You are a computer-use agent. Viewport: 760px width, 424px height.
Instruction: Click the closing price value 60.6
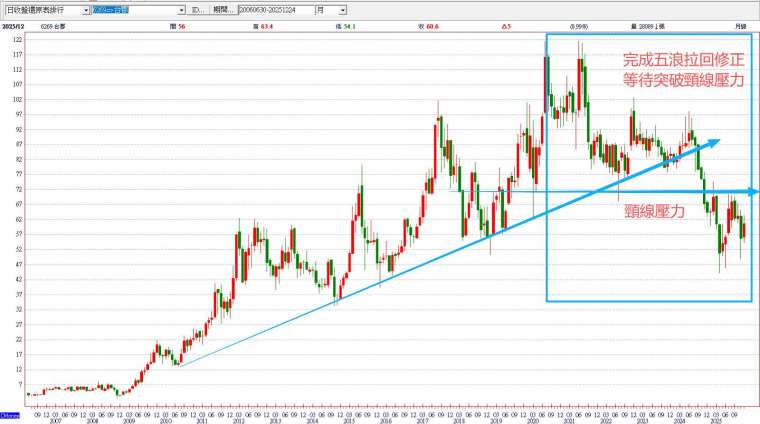coord(431,26)
